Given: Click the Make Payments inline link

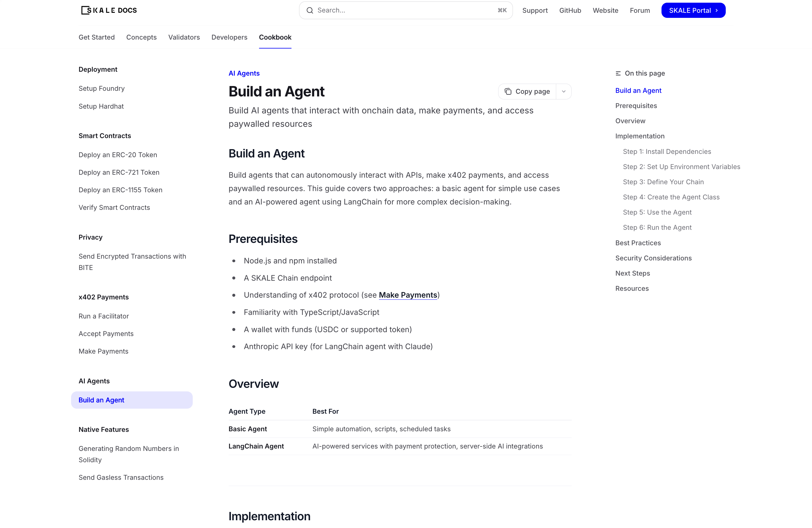Looking at the screenshot, I should (x=408, y=295).
